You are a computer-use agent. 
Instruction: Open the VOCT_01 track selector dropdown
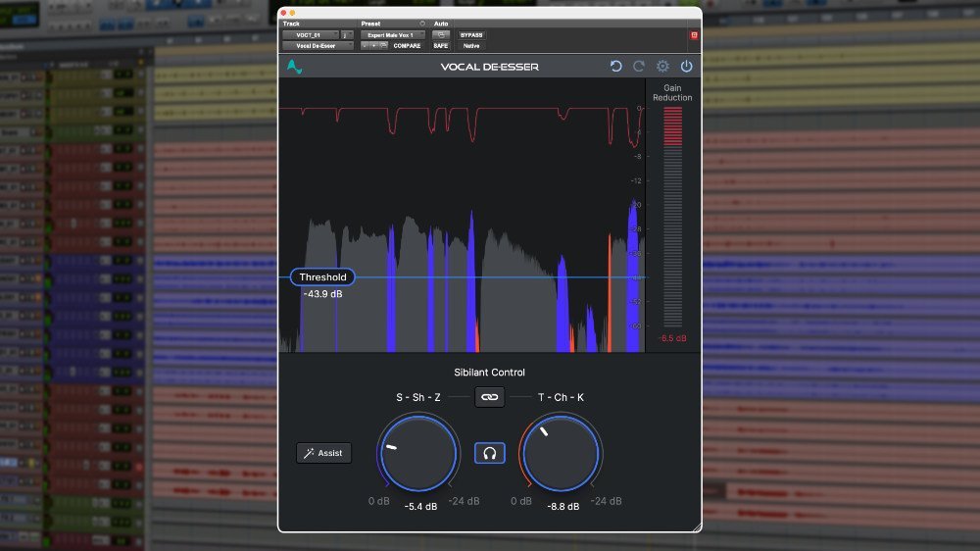(x=311, y=35)
